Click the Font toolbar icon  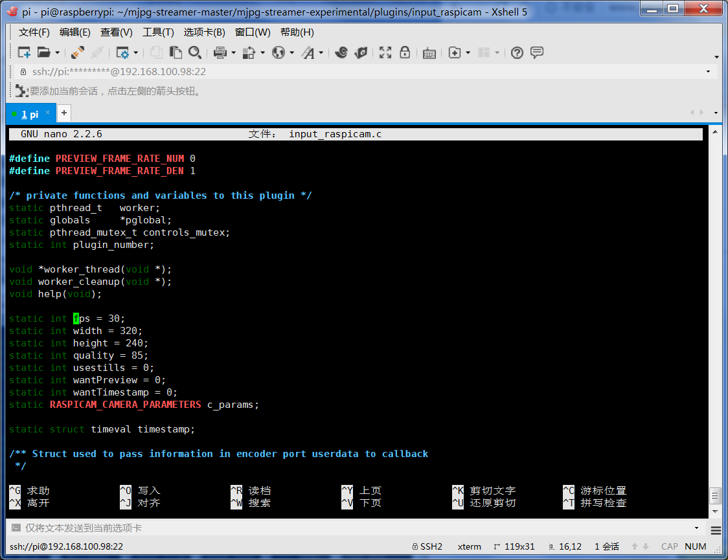point(308,52)
